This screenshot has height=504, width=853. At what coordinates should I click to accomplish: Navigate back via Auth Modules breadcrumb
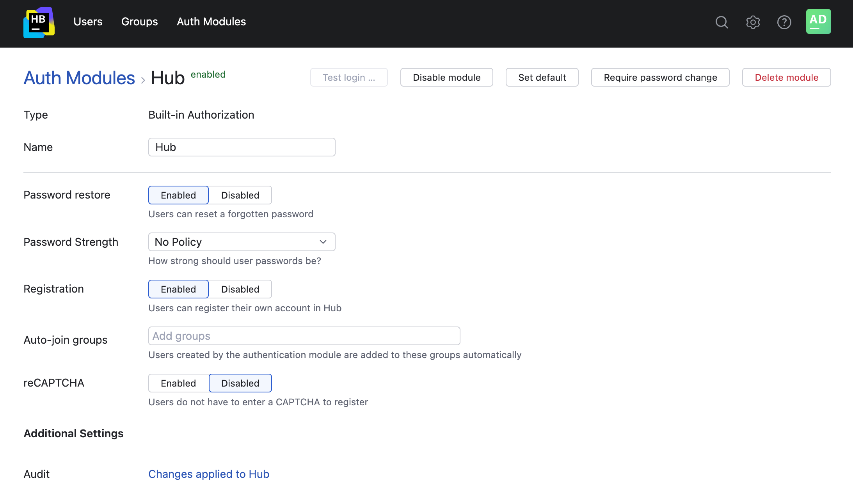tap(78, 78)
